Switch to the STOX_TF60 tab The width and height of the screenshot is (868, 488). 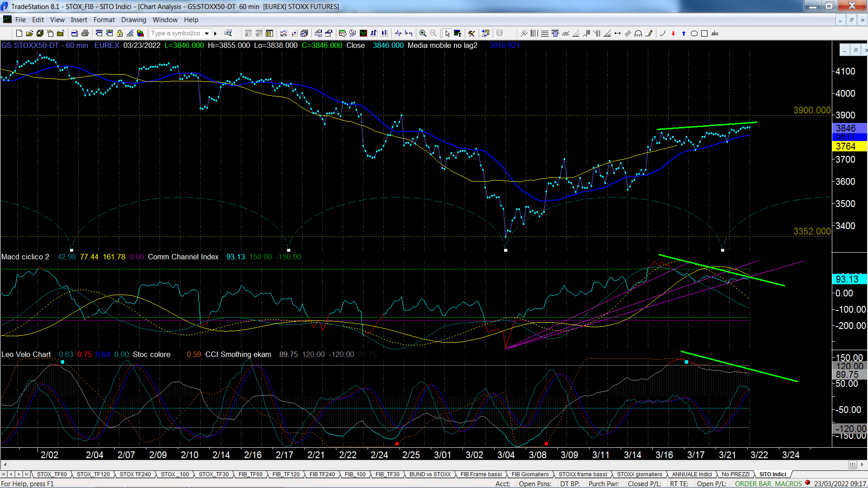tap(52, 474)
